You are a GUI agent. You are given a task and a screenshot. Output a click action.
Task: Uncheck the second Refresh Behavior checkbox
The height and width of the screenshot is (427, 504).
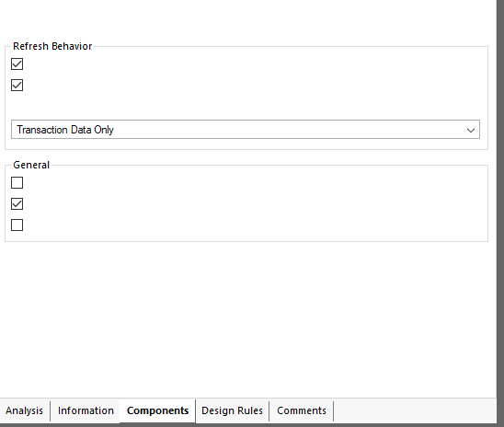pos(17,86)
